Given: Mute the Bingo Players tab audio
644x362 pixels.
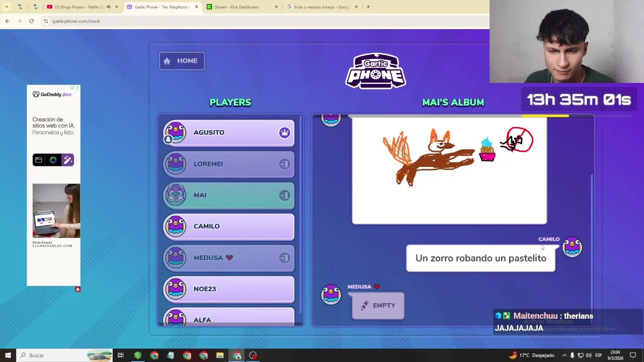Looking at the screenshot, I should [108, 7].
